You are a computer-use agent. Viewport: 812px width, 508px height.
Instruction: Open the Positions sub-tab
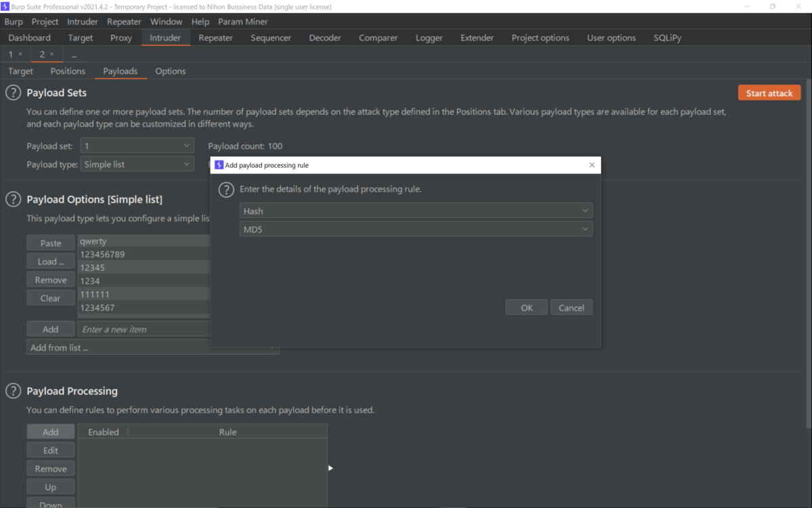pos(68,71)
